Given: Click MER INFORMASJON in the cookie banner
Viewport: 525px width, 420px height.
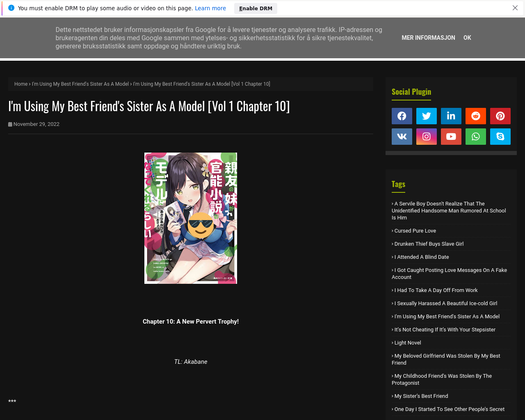Looking at the screenshot, I should point(428,38).
